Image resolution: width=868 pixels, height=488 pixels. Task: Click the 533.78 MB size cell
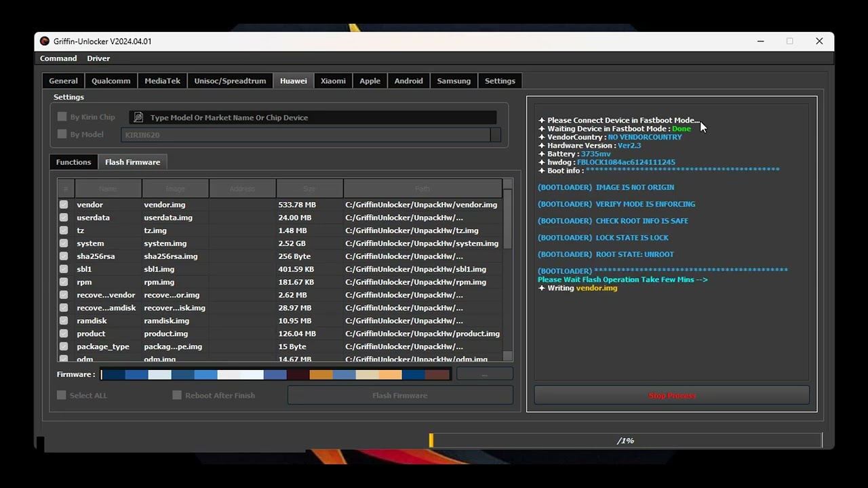click(x=297, y=205)
